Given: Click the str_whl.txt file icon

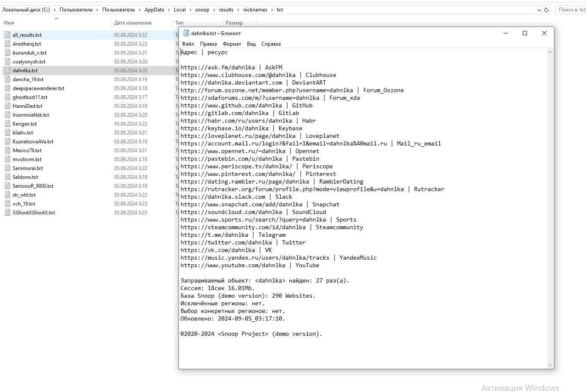Looking at the screenshot, I should [x=8, y=195].
